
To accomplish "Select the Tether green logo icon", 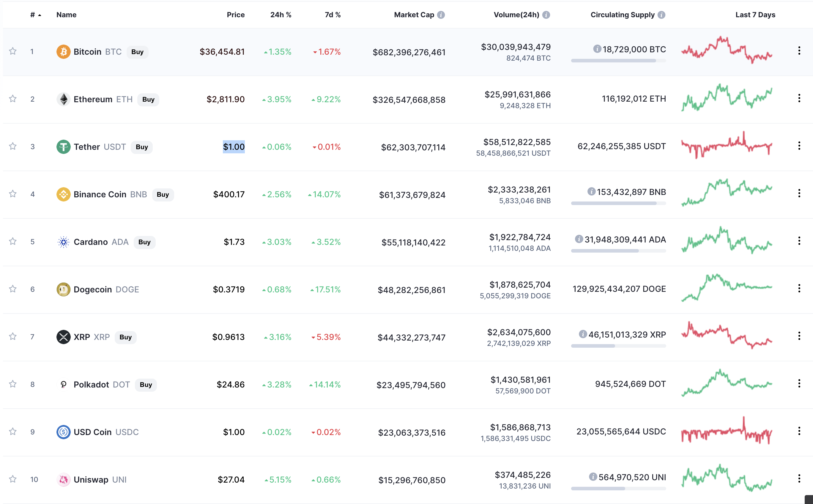I will [63, 147].
